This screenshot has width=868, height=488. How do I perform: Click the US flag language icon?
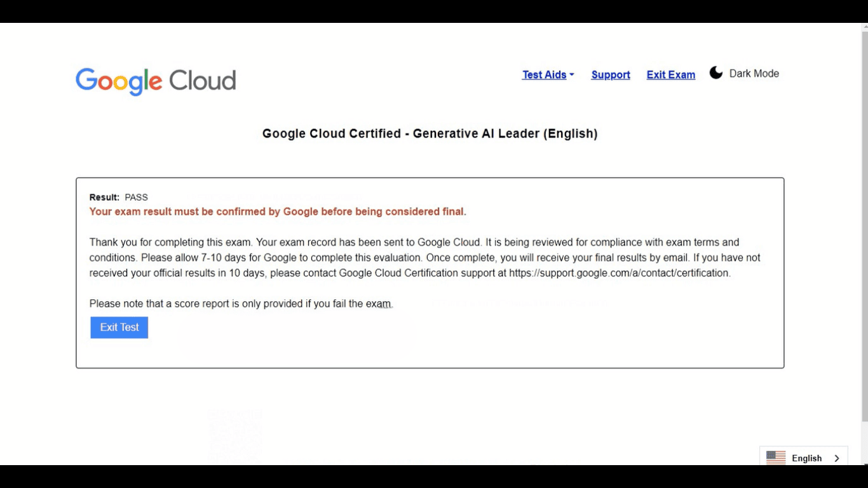pos(776,457)
